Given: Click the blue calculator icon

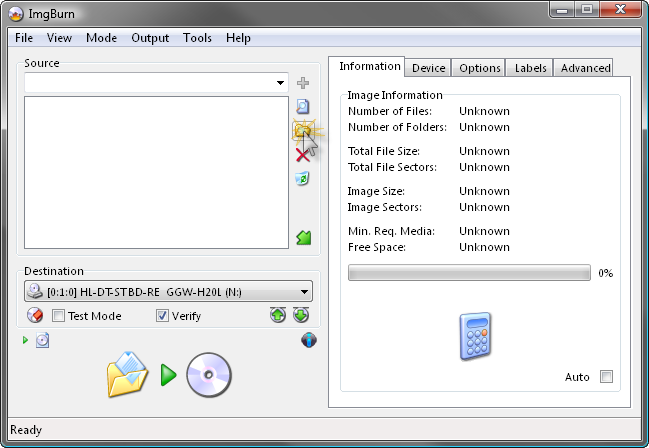Looking at the screenshot, I should (x=475, y=336).
